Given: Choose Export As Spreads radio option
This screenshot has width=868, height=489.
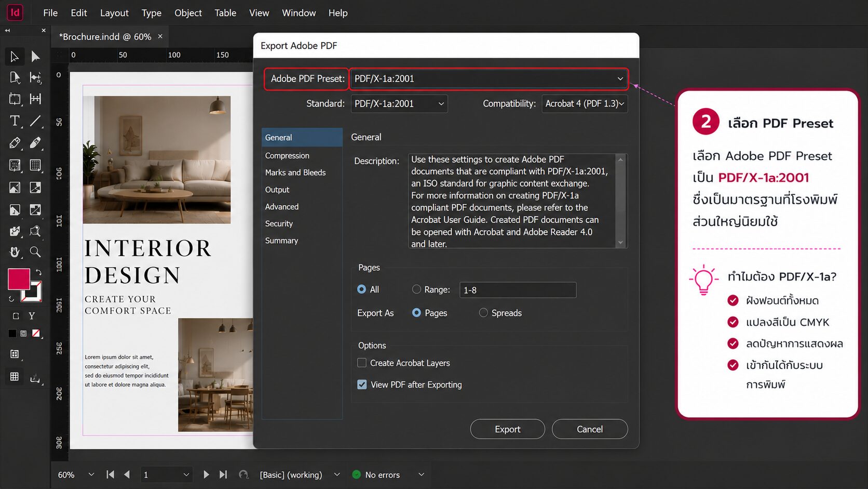Looking at the screenshot, I should pos(483,313).
